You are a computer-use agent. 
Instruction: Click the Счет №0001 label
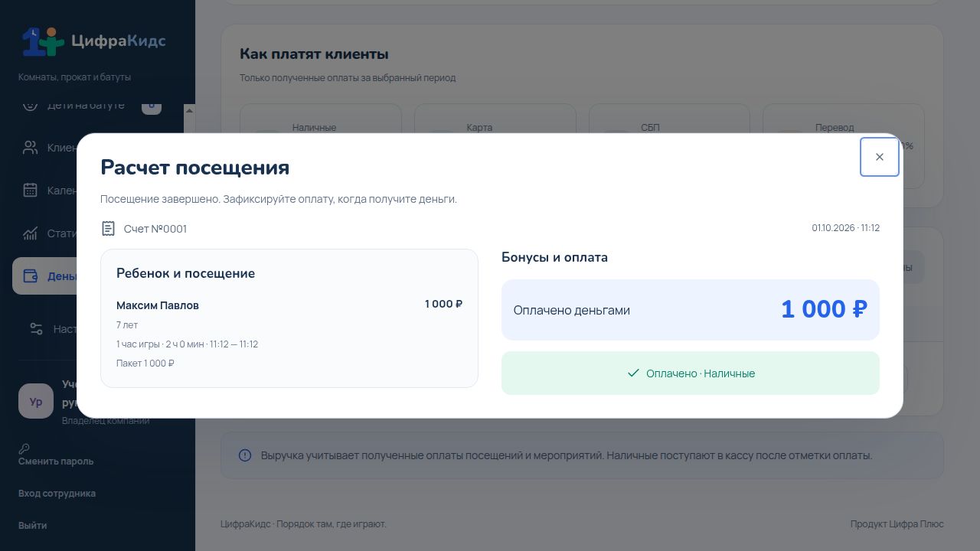[x=155, y=229]
